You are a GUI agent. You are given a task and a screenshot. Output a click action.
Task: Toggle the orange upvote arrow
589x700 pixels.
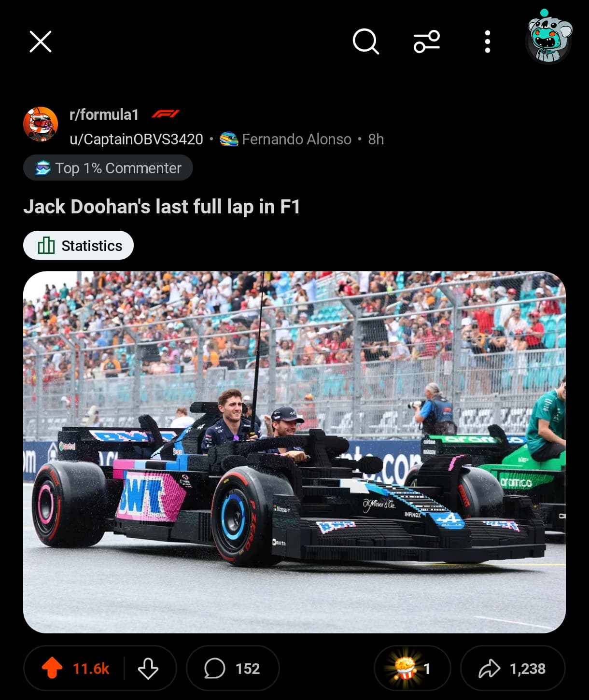[x=52, y=669]
